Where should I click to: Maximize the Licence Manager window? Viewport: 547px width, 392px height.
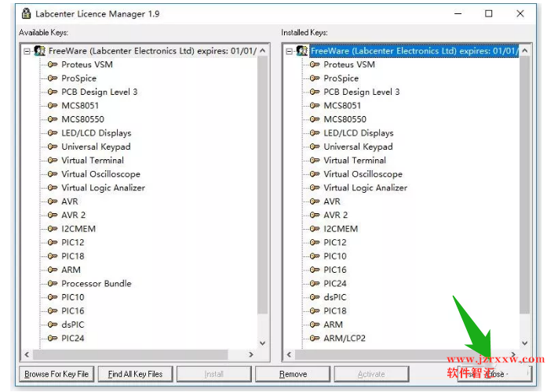click(x=489, y=13)
